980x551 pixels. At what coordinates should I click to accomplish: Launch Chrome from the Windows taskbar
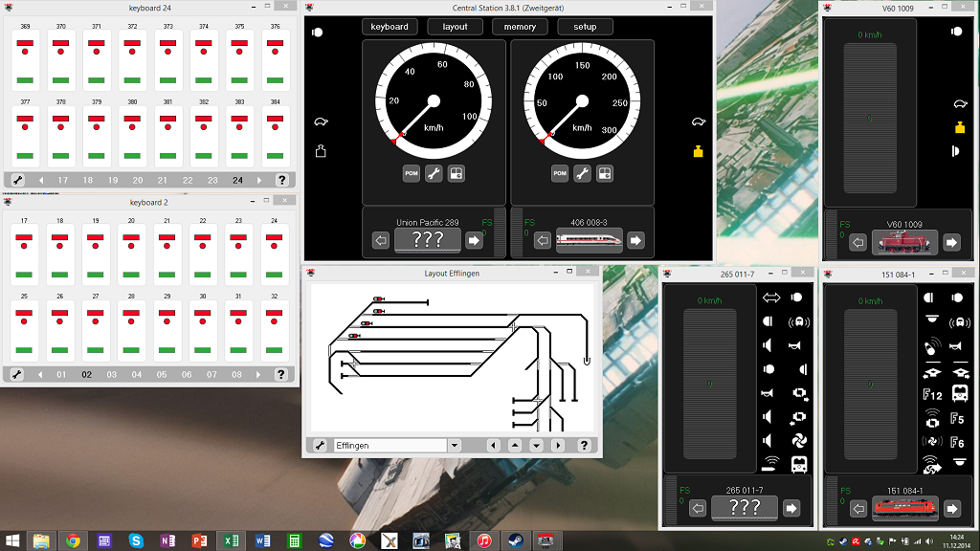73,540
